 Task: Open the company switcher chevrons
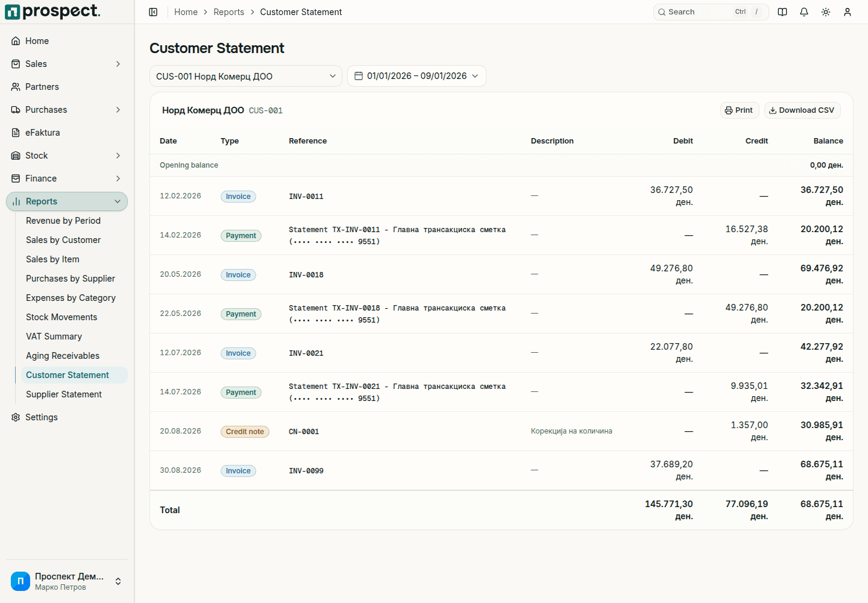[x=118, y=581]
